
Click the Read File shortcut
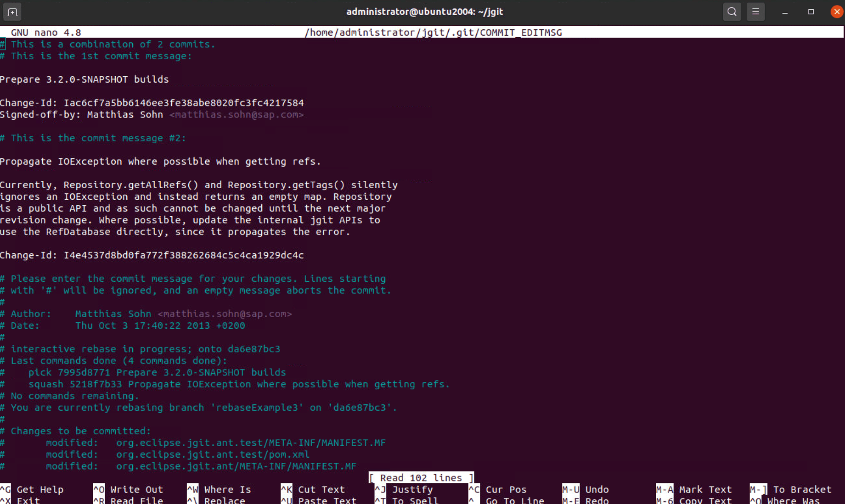pos(136,500)
